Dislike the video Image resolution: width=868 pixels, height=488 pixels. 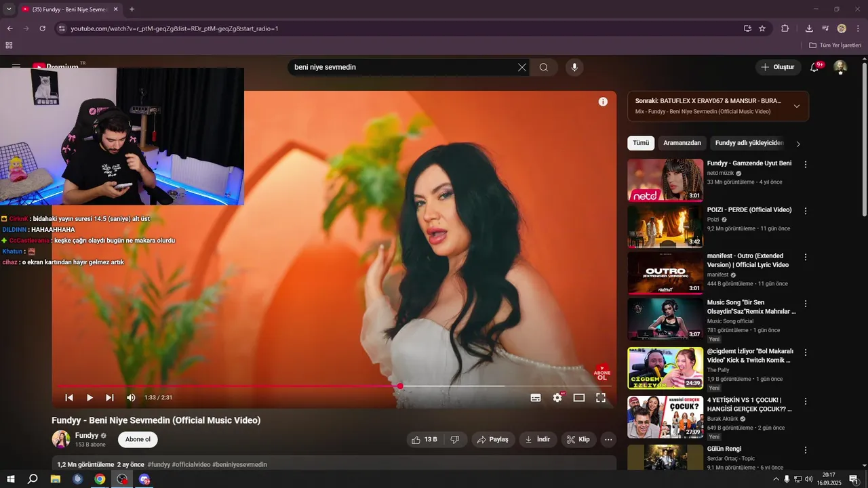[455, 439]
